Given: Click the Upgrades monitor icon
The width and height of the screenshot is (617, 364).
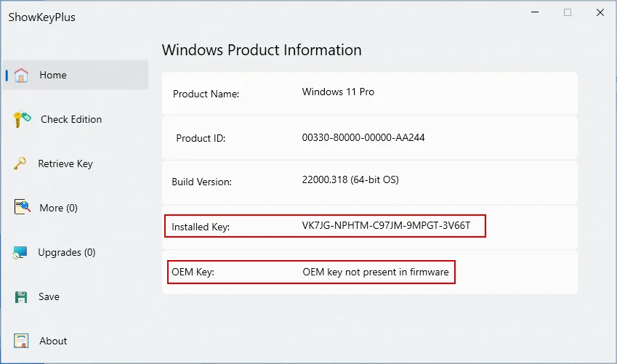Looking at the screenshot, I should [20, 253].
